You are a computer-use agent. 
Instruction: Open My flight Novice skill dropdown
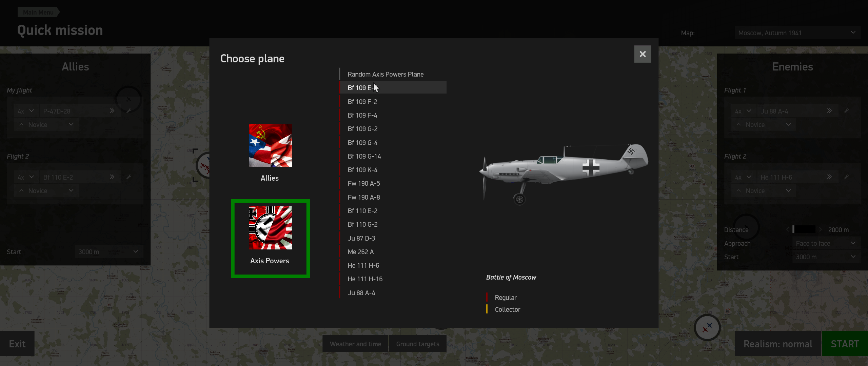(x=46, y=124)
